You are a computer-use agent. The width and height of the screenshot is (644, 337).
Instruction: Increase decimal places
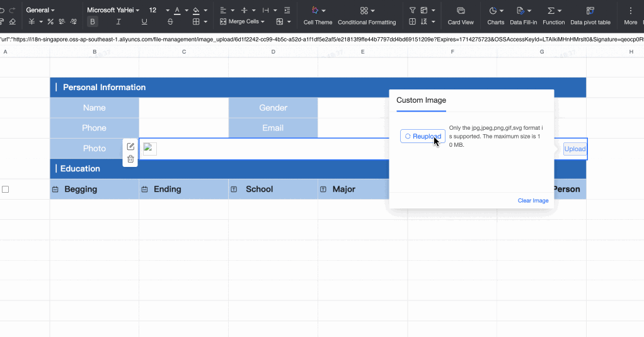(x=74, y=22)
